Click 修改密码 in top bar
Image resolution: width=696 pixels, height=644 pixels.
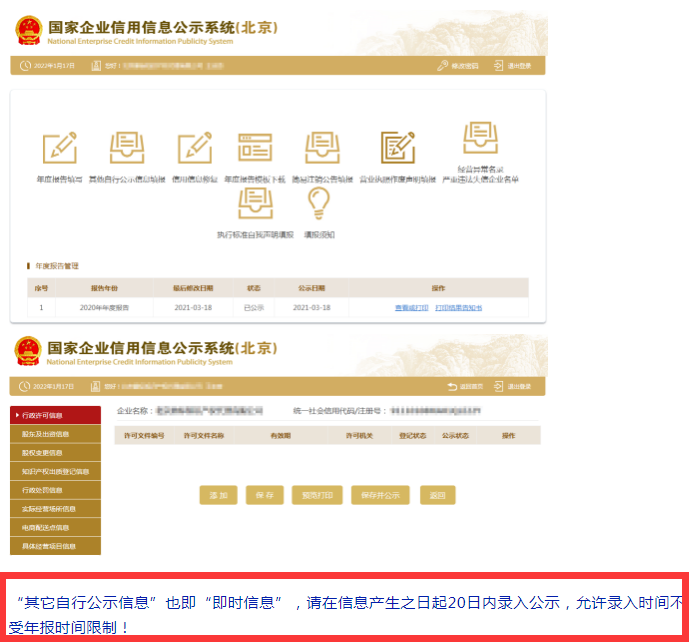click(458, 66)
